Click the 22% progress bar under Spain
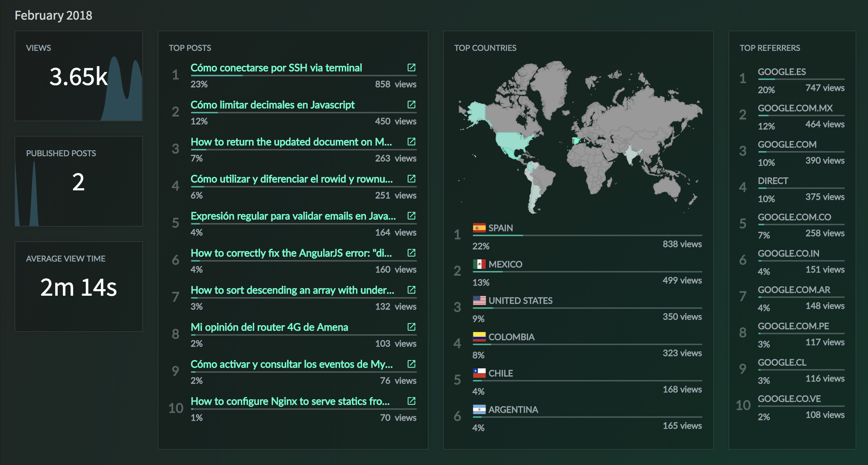Viewport: 868px width, 465px height. click(587, 235)
